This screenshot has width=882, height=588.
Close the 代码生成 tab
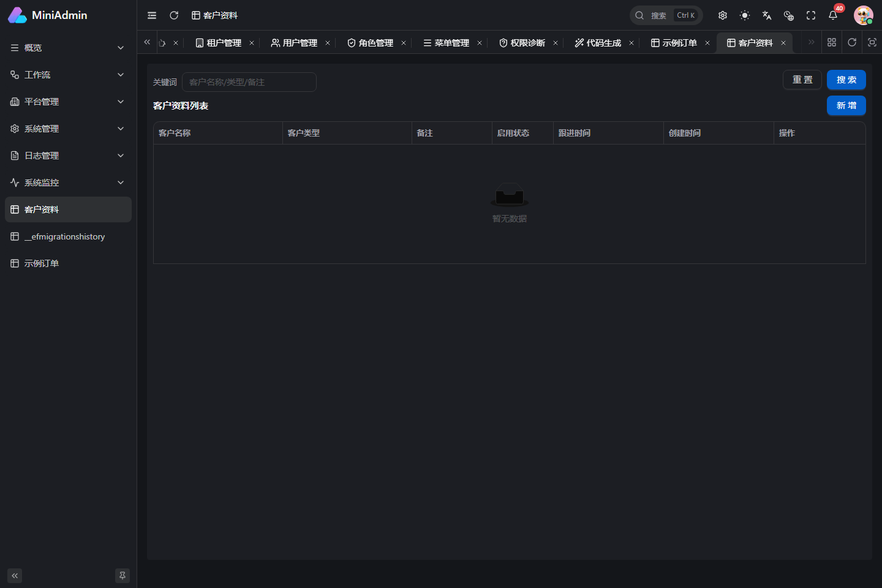pyautogui.click(x=631, y=43)
